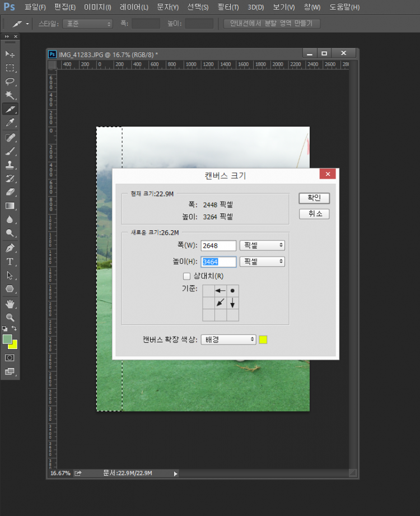Click the 폭(W) width input field

tap(219, 245)
